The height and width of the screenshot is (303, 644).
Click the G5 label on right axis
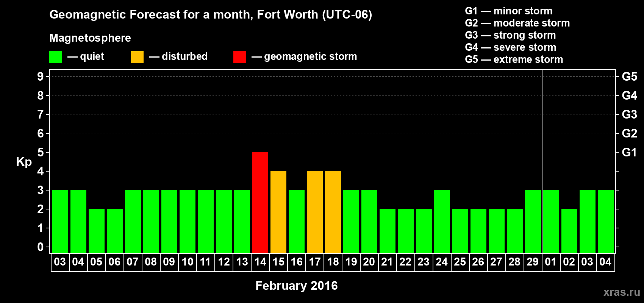click(629, 77)
